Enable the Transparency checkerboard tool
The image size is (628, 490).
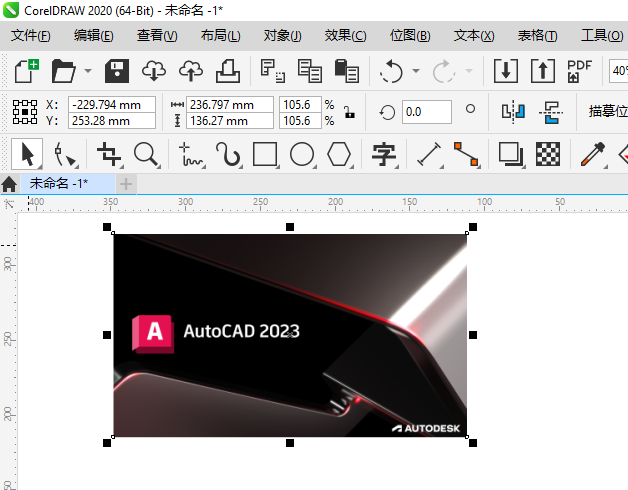click(x=547, y=154)
